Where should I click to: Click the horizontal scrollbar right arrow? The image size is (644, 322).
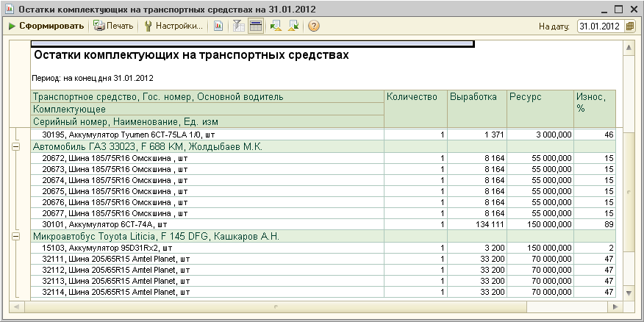click(616, 306)
